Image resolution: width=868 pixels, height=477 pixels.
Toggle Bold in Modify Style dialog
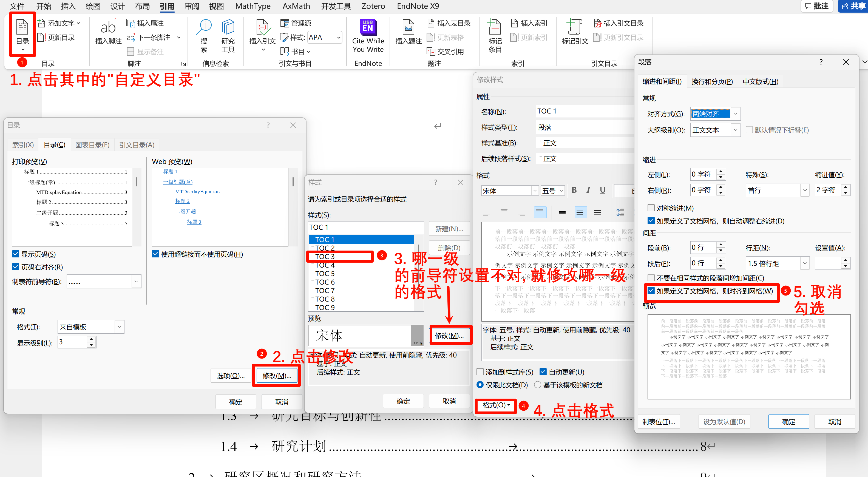pos(574,190)
